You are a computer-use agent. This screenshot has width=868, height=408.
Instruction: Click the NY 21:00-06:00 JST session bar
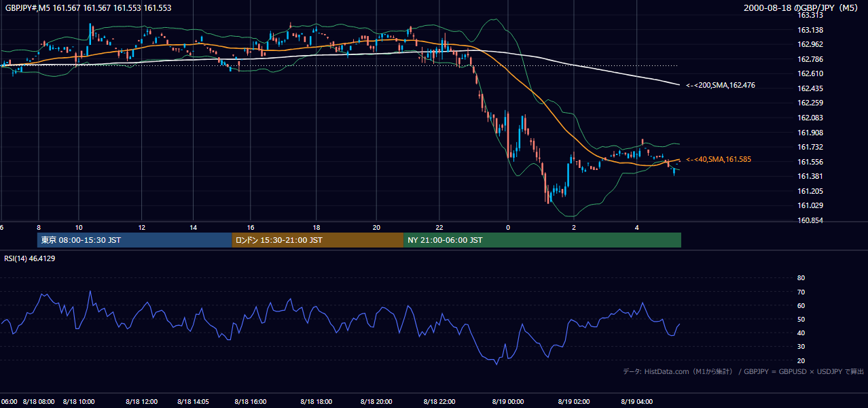coord(542,240)
